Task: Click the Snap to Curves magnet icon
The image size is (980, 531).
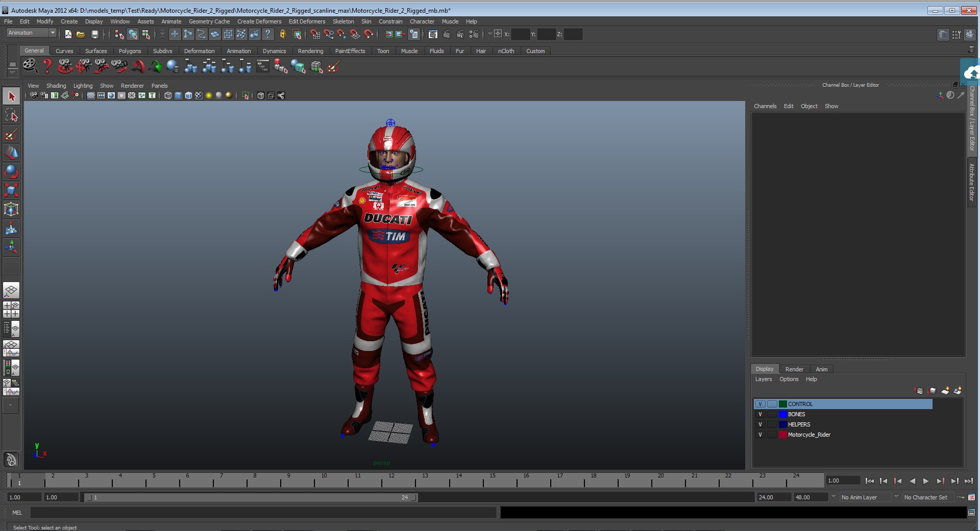Action: 328,34
